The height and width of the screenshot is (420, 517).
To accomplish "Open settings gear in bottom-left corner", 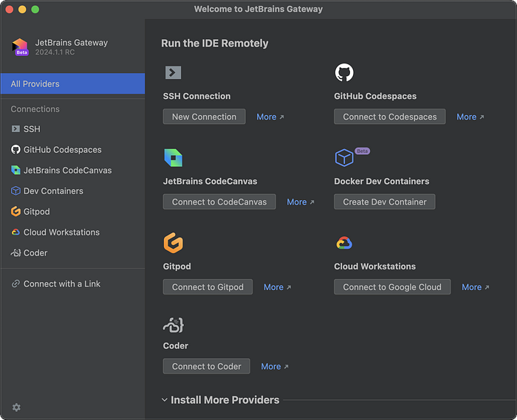I will [x=16, y=407].
